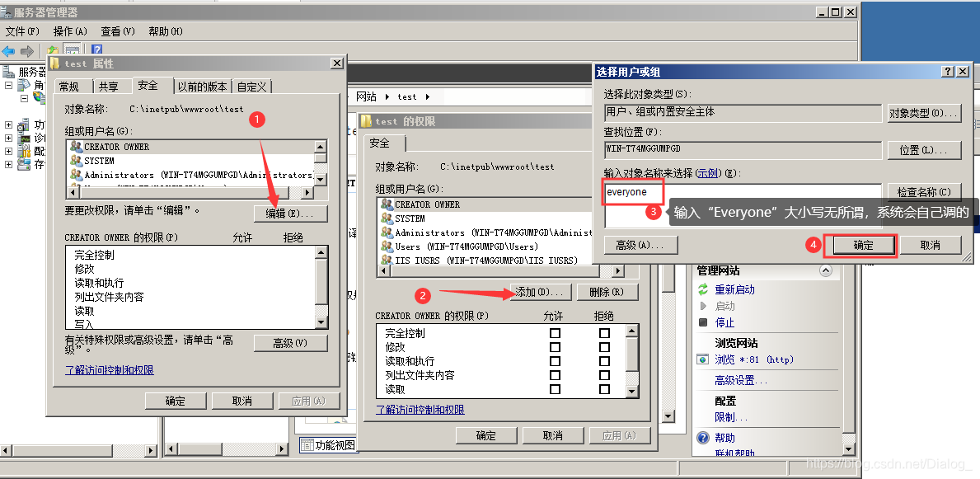Click the 添加(D)... button in test 的权限
980x479 pixels.
click(x=540, y=291)
